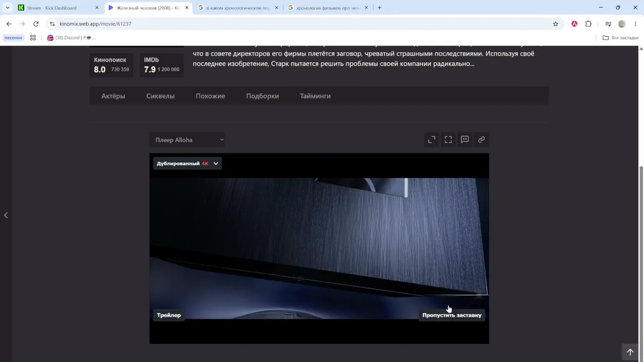Bookmark this page with the star icon
The height and width of the screenshot is (362, 644).
click(x=555, y=24)
